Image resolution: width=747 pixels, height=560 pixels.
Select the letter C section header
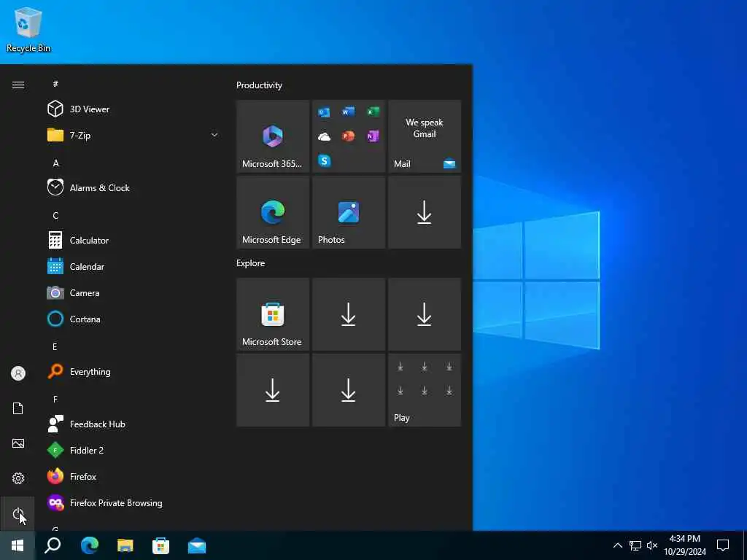coord(55,216)
